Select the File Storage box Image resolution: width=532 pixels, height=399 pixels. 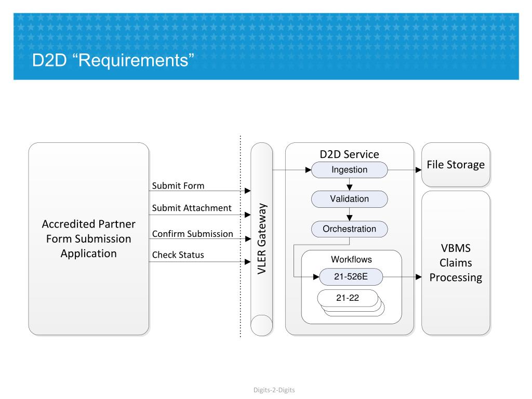click(456, 165)
